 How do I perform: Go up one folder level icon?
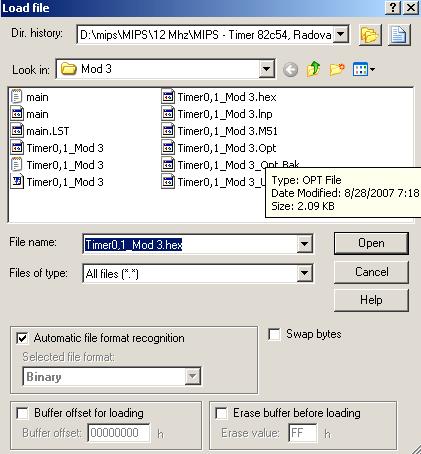(313, 69)
